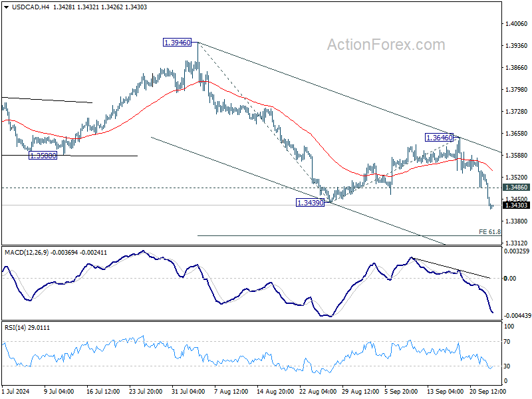This screenshot has height=399, width=532.
Task: Select the 1.40060 price axis value
Action: (x=517, y=24)
